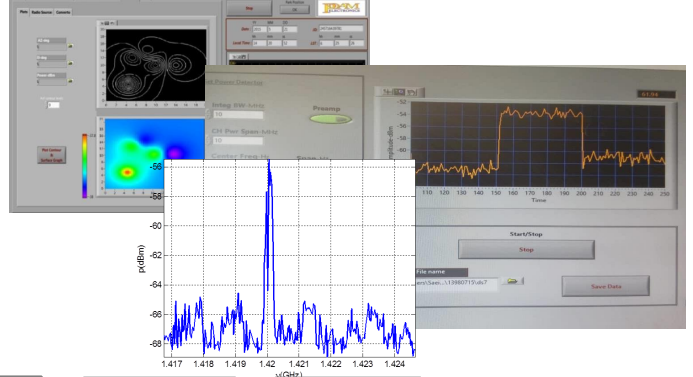693x377 pixels.
Task: Click the Local Time minutes field
Action: [274, 43]
